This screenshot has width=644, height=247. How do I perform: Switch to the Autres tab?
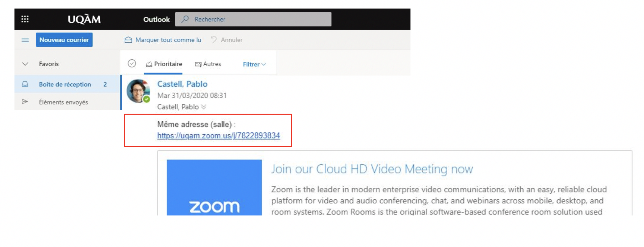[x=208, y=64]
